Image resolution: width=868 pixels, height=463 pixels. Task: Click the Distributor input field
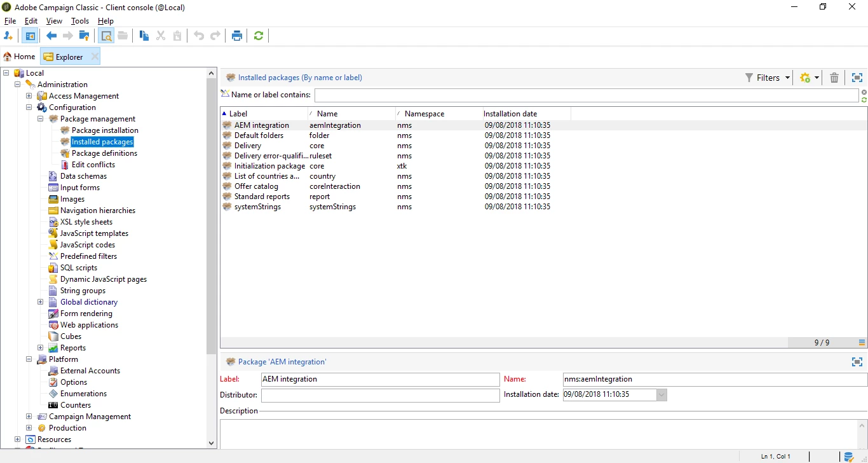(x=381, y=395)
